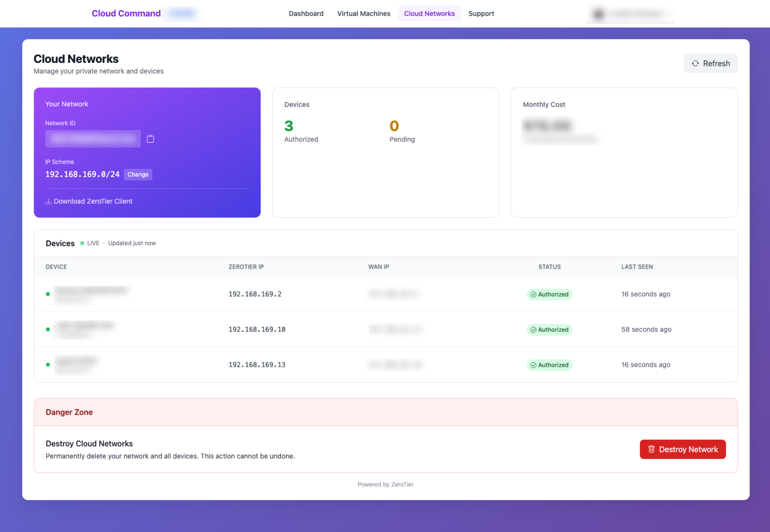Copy the Network ID using the clipboard icon
The width and height of the screenshot is (770, 532).
click(150, 139)
